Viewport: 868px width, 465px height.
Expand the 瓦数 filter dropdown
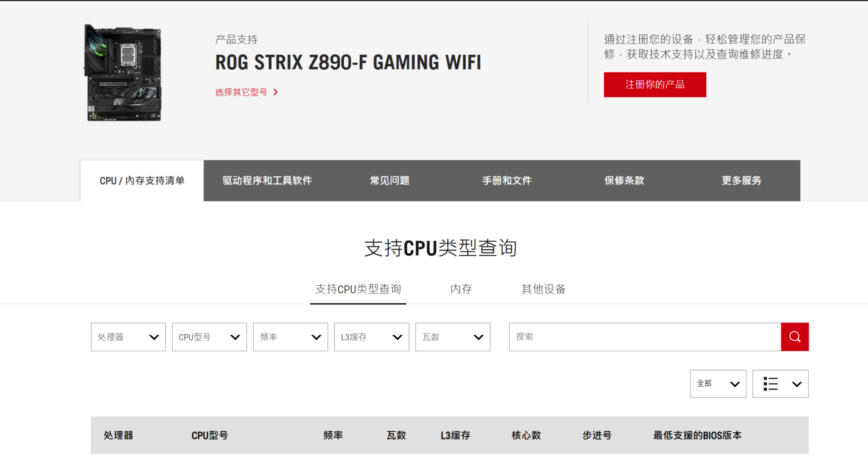[453, 337]
